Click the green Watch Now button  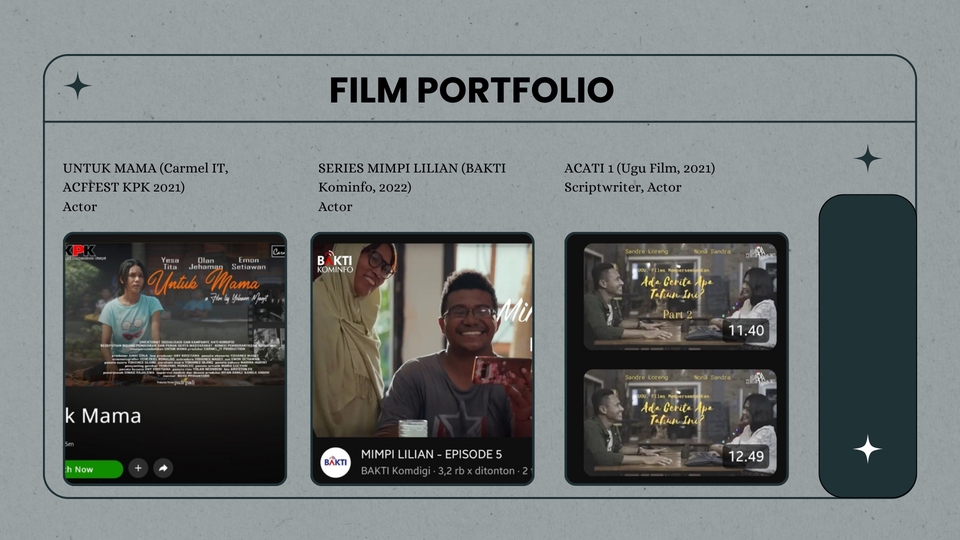94,469
